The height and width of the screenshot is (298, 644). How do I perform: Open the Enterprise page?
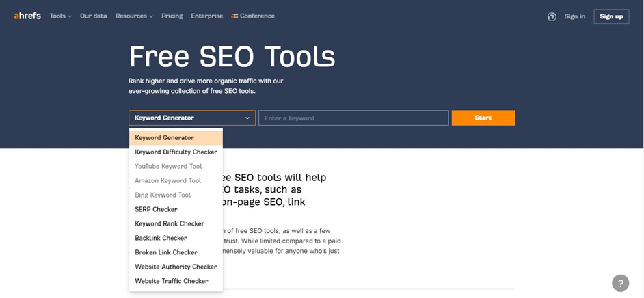coord(206,16)
